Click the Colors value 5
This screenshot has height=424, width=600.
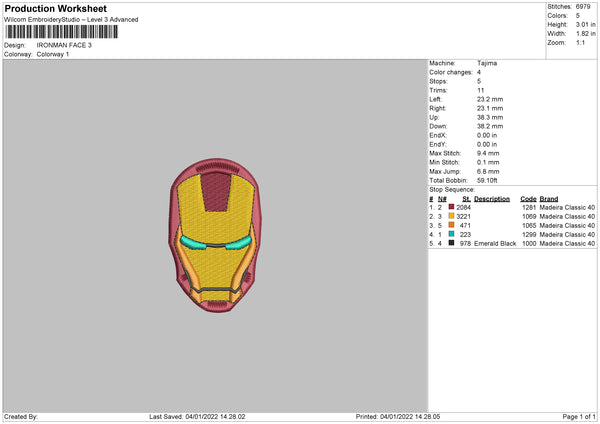click(577, 16)
